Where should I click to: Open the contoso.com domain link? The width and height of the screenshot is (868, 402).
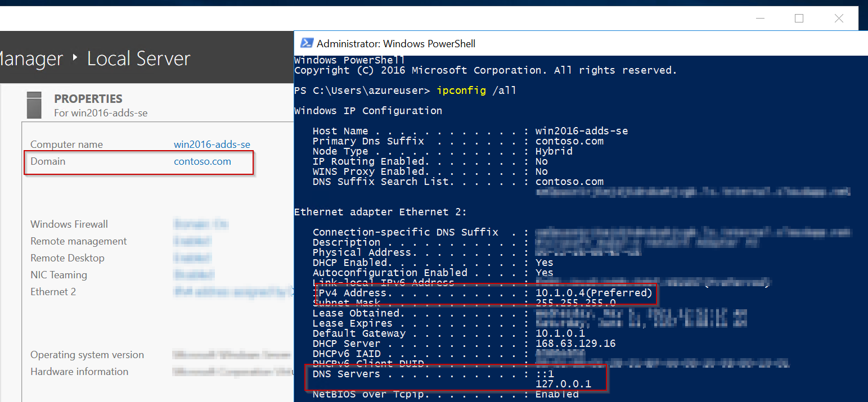(x=203, y=161)
